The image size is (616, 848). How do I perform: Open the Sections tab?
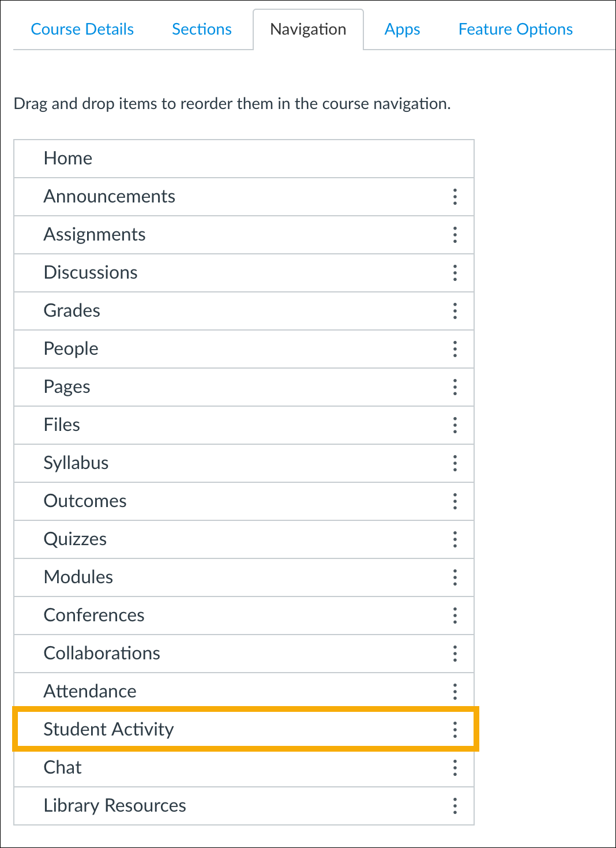(x=201, y=29)
